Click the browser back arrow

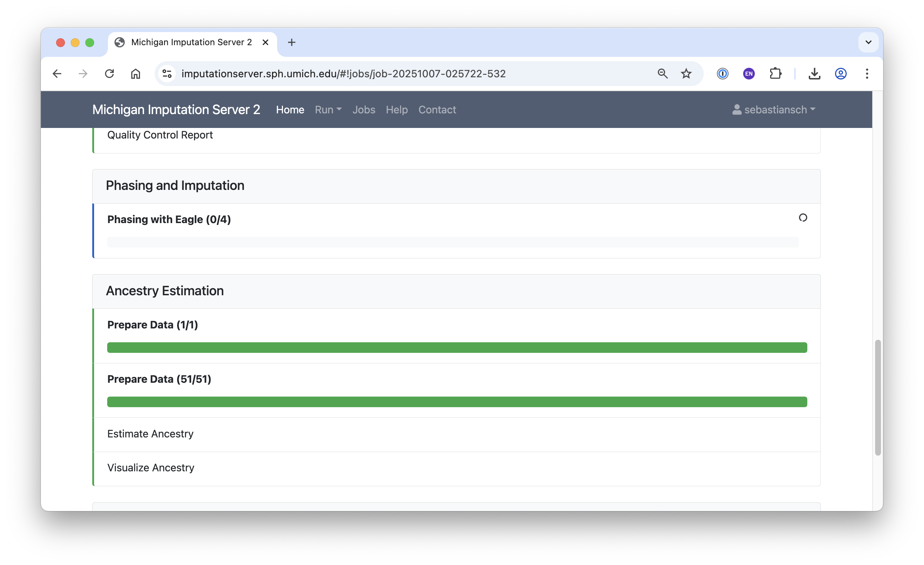(x=57, y=74)
